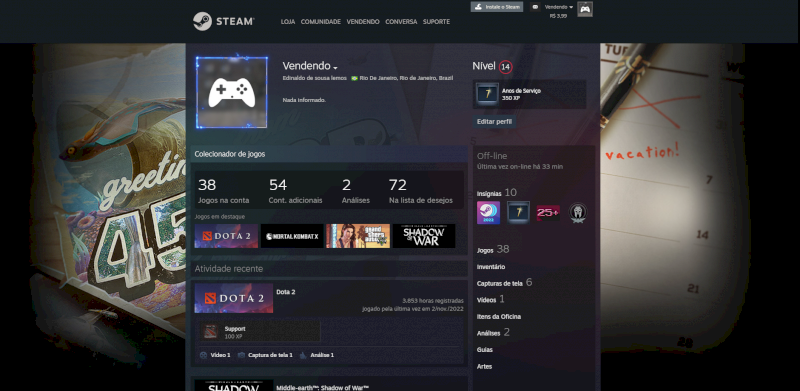Open the Artes sidebar link
Image resolution: width=800 pixels, height=391 pixels.
(484, 366)
